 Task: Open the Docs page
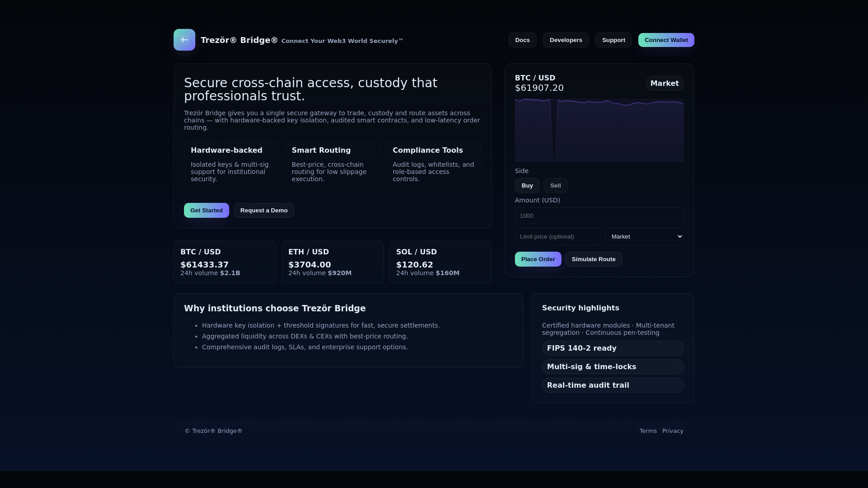tap(522, 40)
